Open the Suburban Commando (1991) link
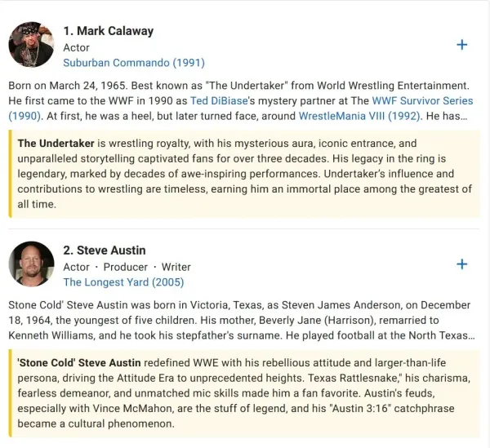The image size is (490, 448). coord(134,63)
